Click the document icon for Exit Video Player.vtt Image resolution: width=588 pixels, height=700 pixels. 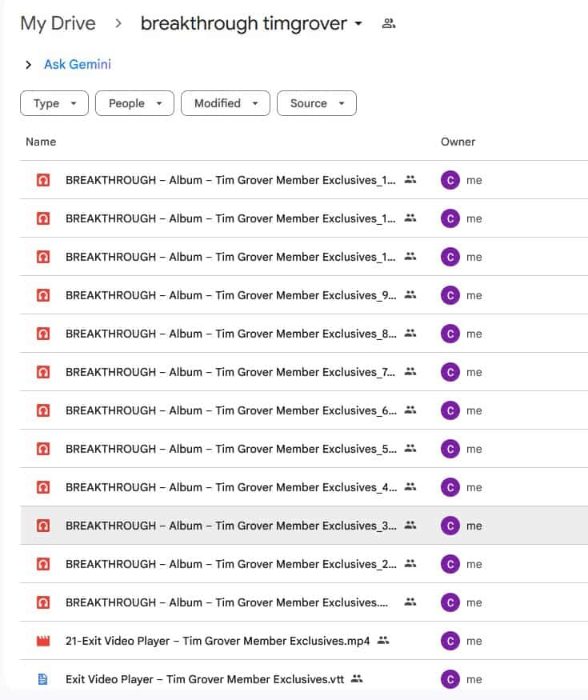click(43, 679)
